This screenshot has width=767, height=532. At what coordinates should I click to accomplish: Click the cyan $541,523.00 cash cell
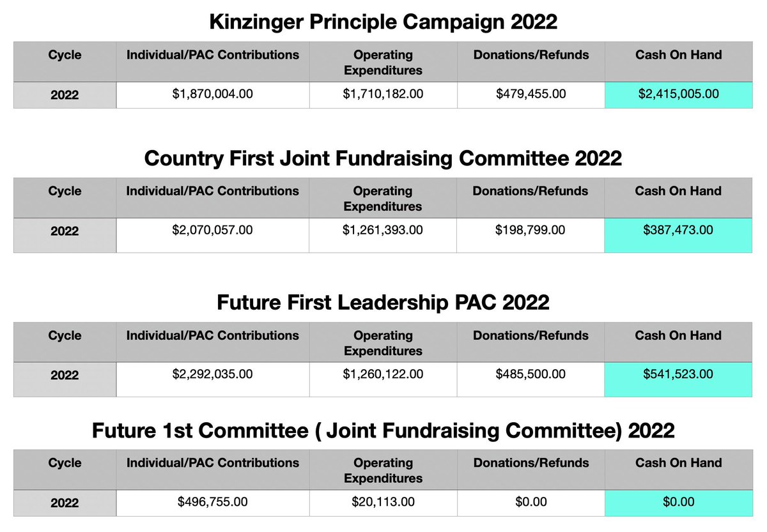(x=678, y=375)
